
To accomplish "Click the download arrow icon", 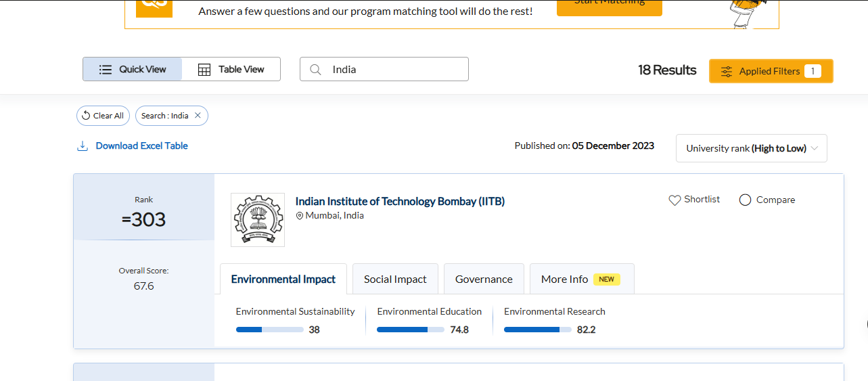I will (x=83, y=145).
